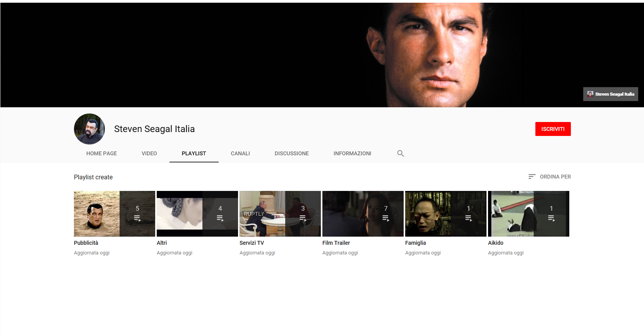Click Aggiornata oggi under Famiglia

[x=423, y=253]
